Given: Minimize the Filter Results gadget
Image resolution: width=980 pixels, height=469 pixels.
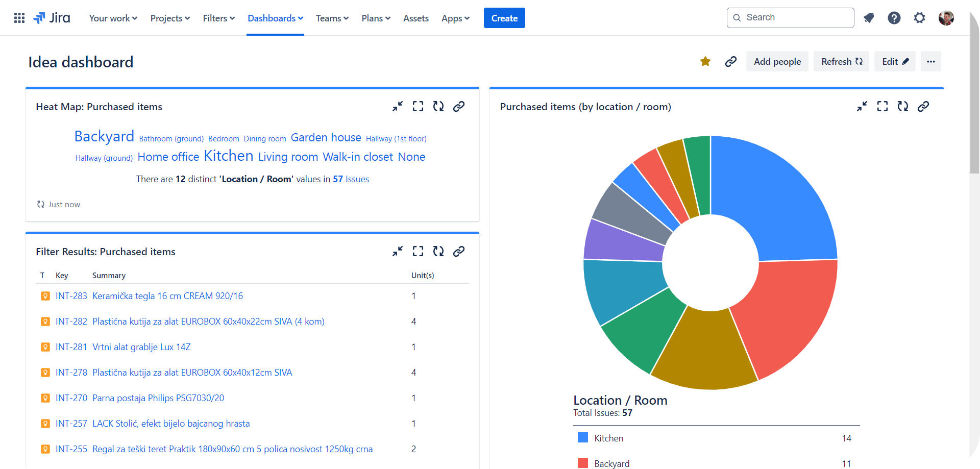Looking at the screenshot, I should pos(398,251).
